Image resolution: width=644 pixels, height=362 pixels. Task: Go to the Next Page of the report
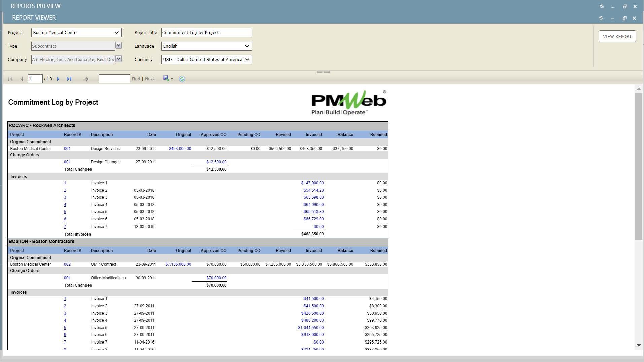[x=58, y=79]
